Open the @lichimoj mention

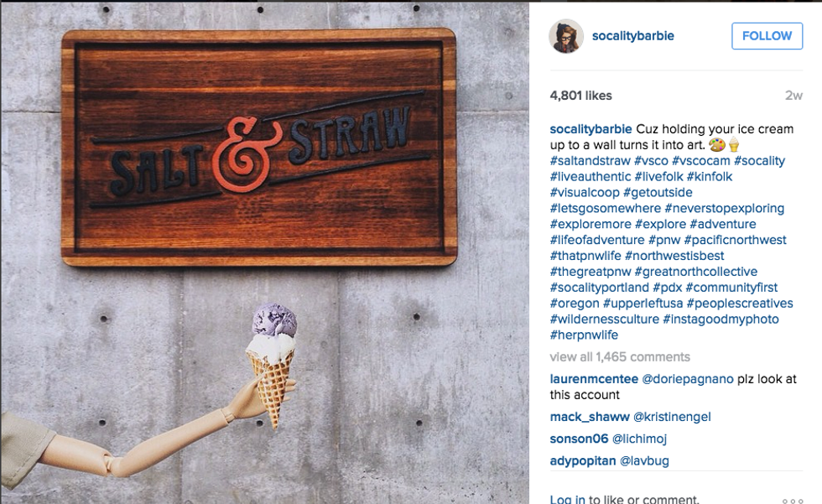[639, 439]
